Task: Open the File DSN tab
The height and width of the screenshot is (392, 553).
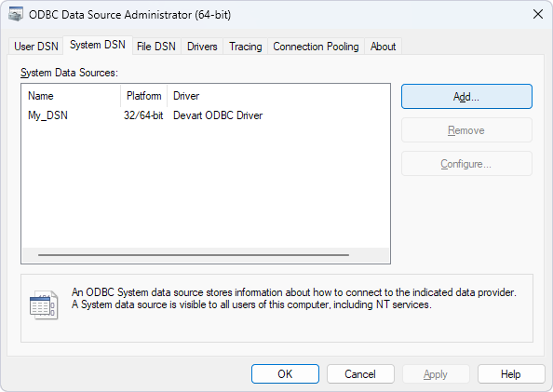Action: click(x=156, y=47)
